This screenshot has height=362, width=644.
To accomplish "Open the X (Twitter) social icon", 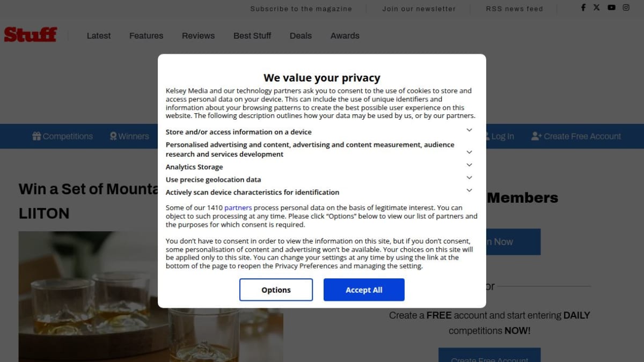I will click(597, 8).
